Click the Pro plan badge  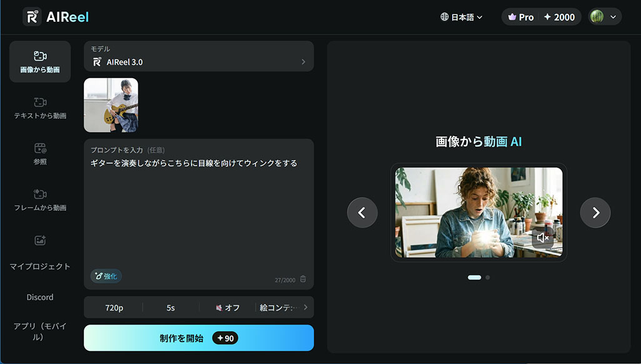click(x=521, y=17)
